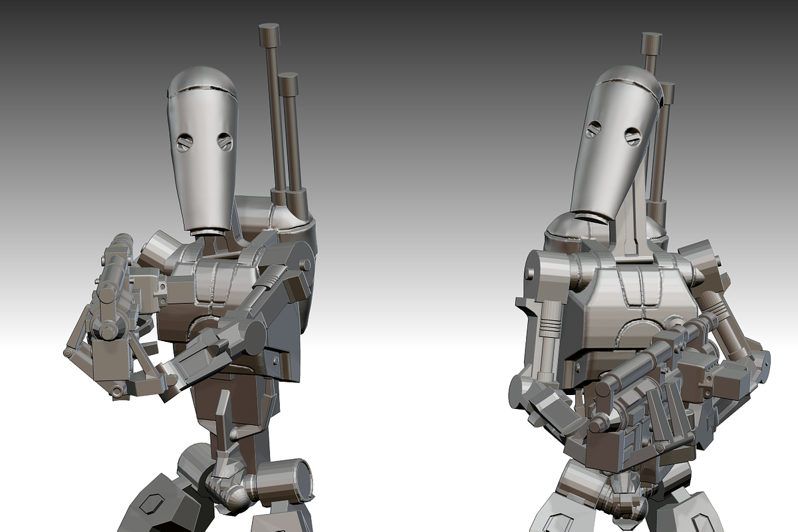
Task: Select left droid's right eye slot
Action: pyautogui.click(x=225, y=141)
